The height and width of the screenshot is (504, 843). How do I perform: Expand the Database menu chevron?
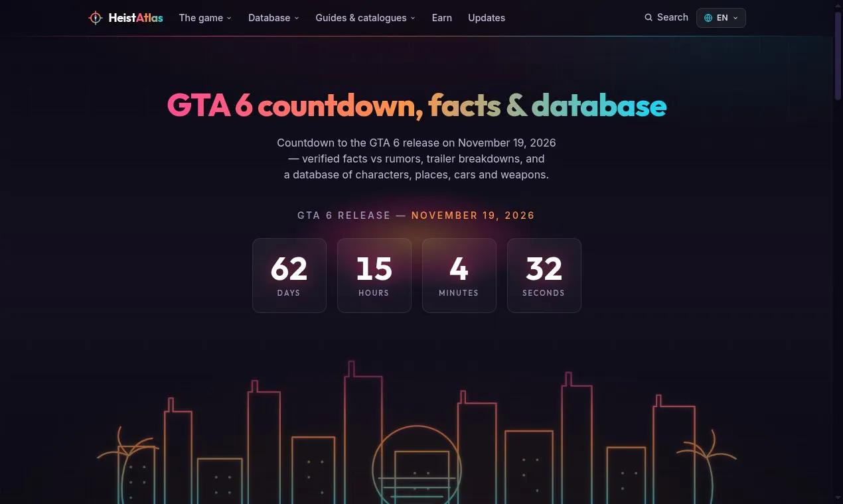point(297,19)
